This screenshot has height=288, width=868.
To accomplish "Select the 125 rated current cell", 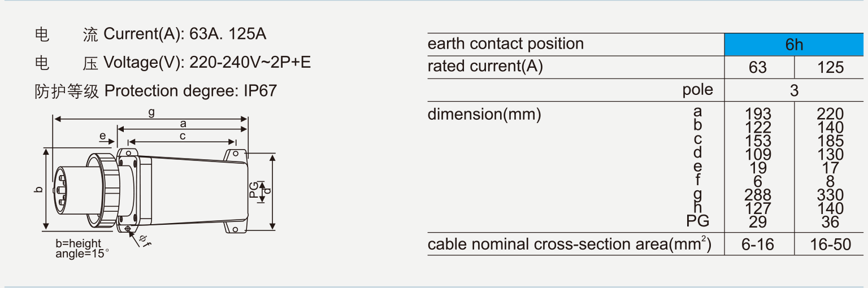I will 830,67.
